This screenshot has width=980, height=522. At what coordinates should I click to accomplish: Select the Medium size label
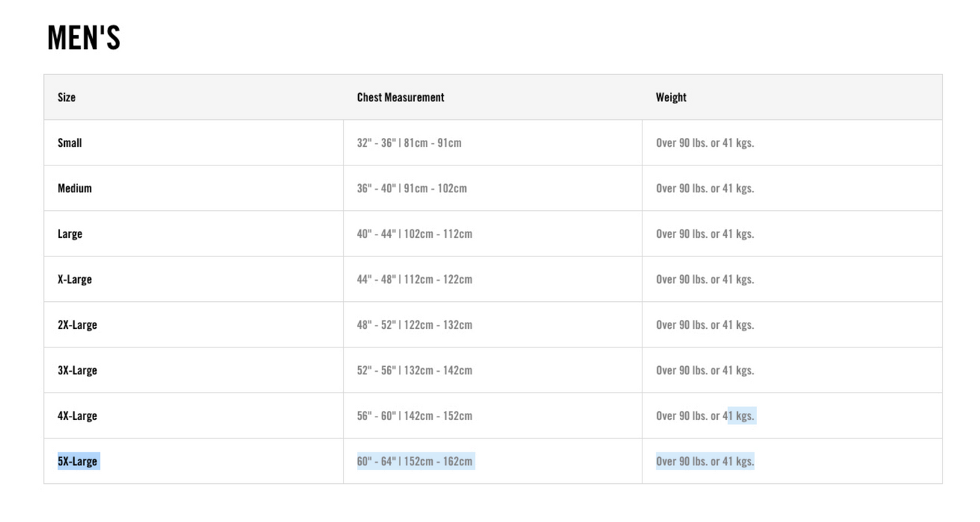coord(75,188)
